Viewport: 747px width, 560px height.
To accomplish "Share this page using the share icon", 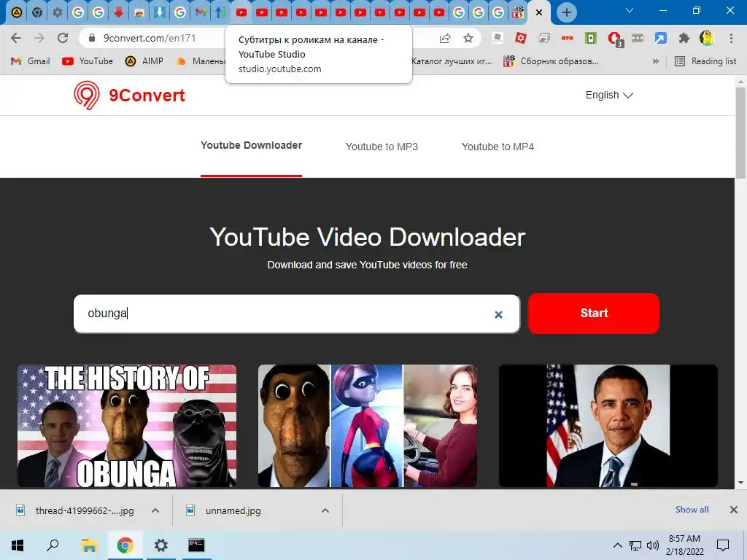I will coord(445,38).
